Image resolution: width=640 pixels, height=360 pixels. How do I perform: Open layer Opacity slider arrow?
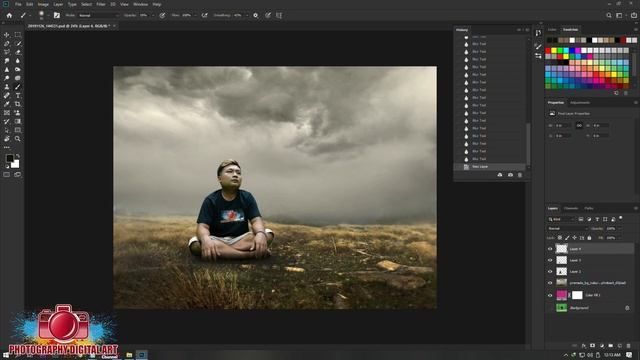pos(620,229)
